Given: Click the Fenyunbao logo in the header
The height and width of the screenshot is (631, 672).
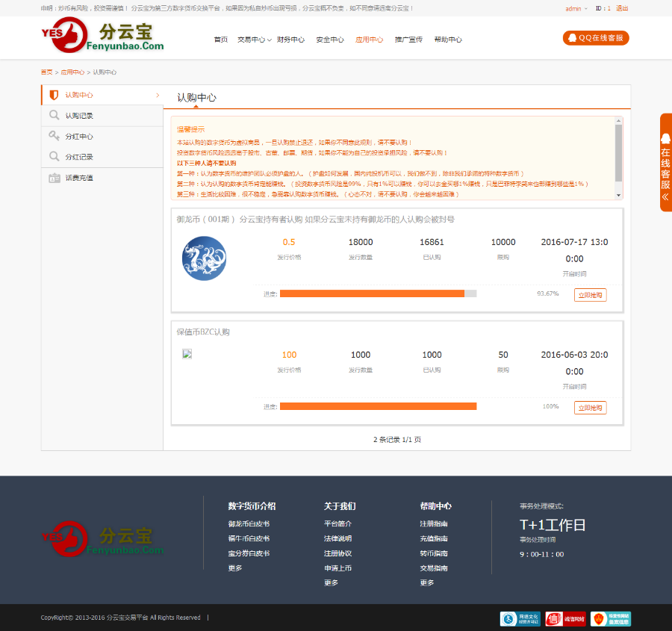Looking at the screenshot, I should point(102,35).
